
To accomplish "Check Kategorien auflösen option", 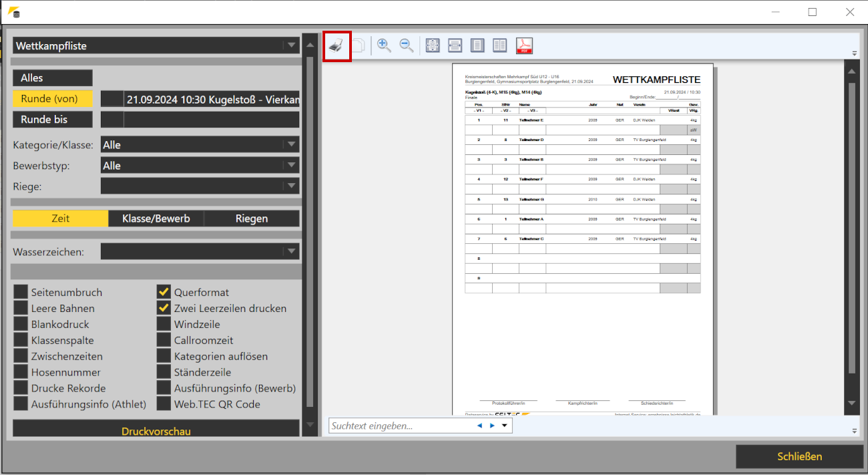I will (x=164, y=356).
